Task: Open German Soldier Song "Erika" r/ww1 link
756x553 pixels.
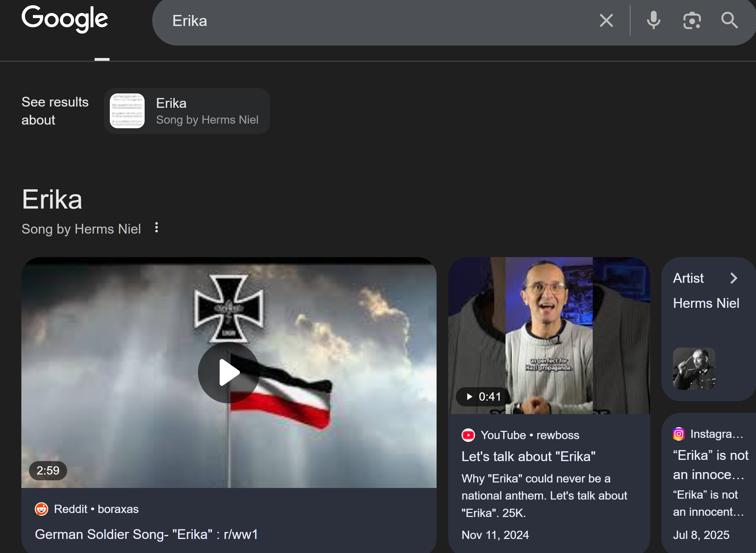Action: point(146,535)
